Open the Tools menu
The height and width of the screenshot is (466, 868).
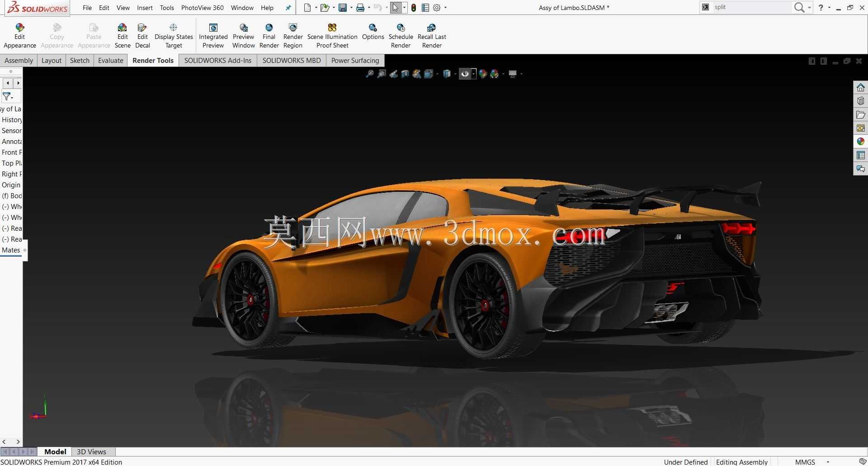point(167,8)
